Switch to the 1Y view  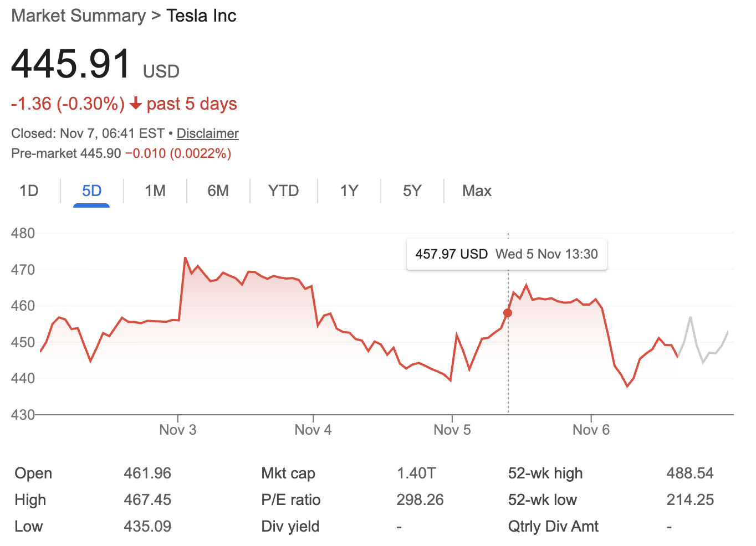coord(349,190)
